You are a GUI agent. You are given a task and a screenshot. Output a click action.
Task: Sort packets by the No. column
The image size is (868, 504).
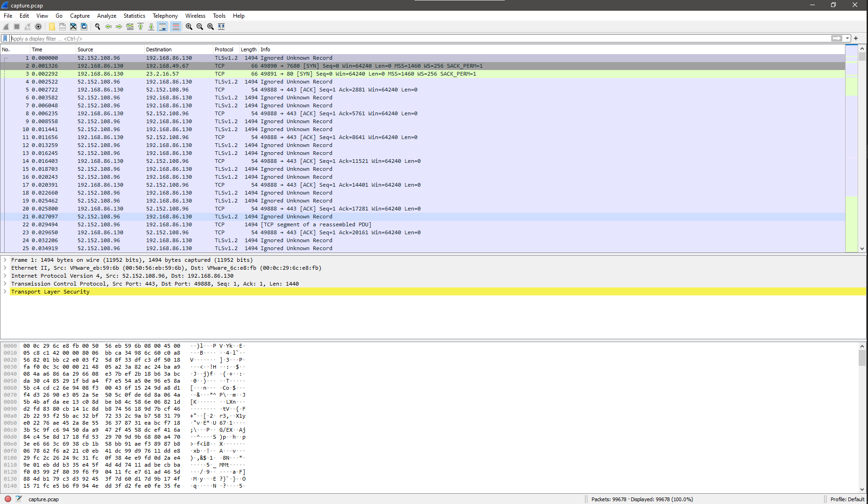[15, 49]
